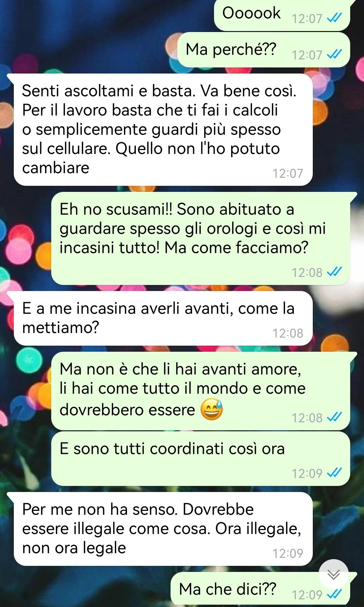Select the 'Ooooook' message bubble
Viewport: 364px width, 607px height.
pos(282,15)
